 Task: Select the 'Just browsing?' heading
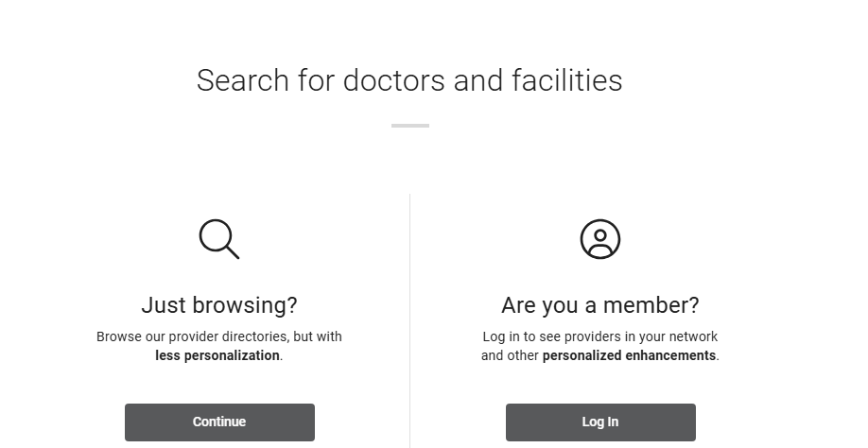(x=219, y=305)
